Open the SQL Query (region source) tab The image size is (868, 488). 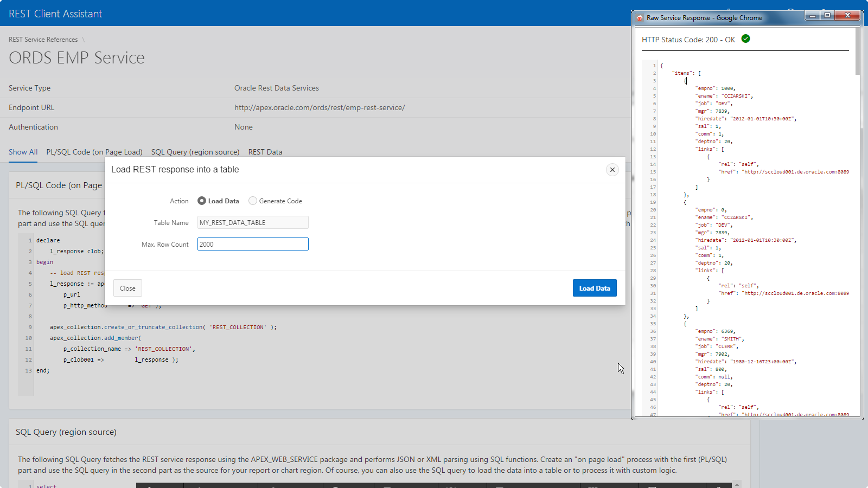[195, 152]
